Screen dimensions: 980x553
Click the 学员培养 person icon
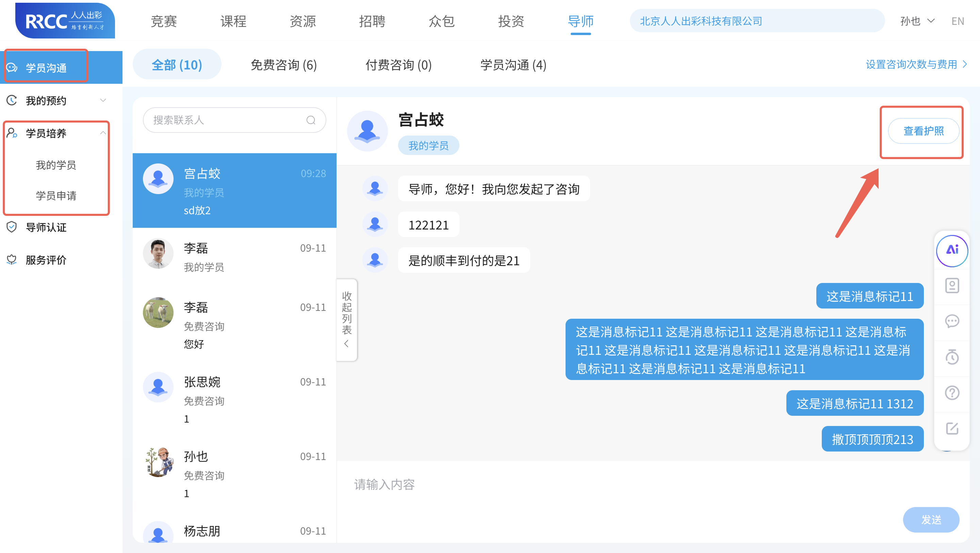tap(12, 133)
